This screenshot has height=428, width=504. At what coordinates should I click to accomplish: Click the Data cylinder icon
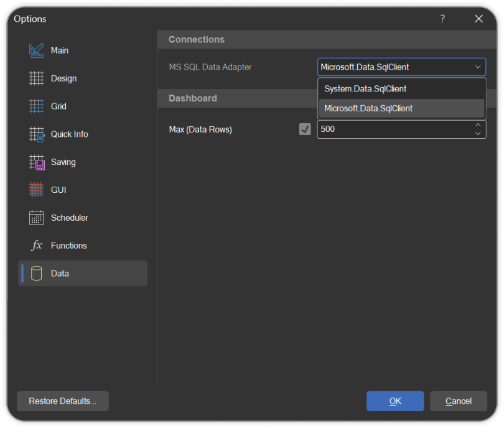coord(36,274)
